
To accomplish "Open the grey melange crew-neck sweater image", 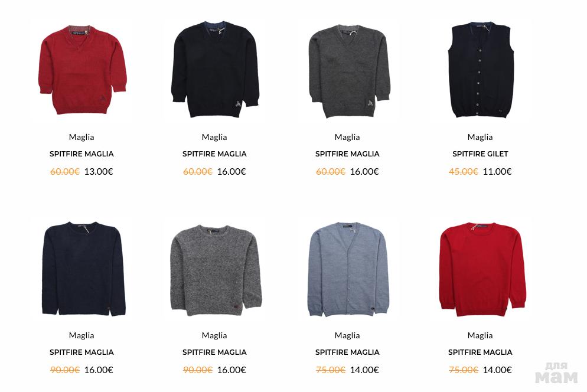I will [x=216, y=270].
